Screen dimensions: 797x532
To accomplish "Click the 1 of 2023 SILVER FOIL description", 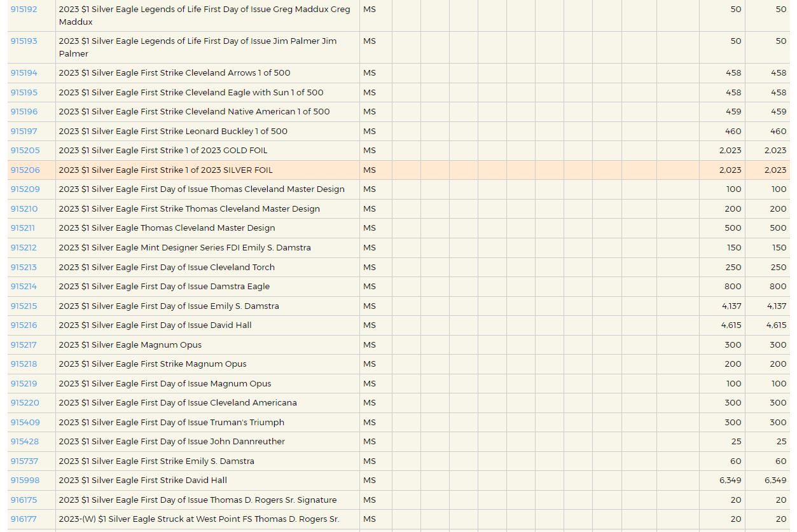I will tap(165, 170).
